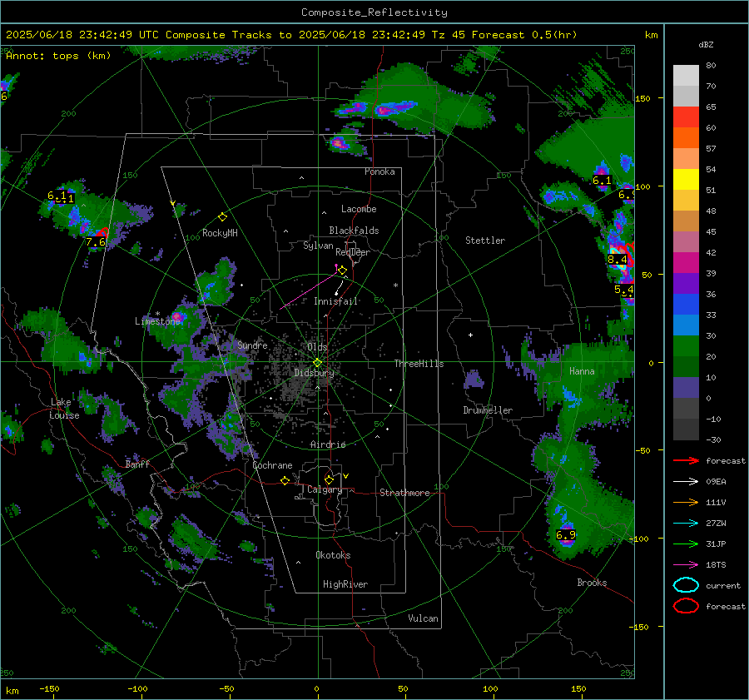The image size is (749, 700).
Task: Select the purple 39-36 dBZ color swatch
Action: (x=686, y=283)
